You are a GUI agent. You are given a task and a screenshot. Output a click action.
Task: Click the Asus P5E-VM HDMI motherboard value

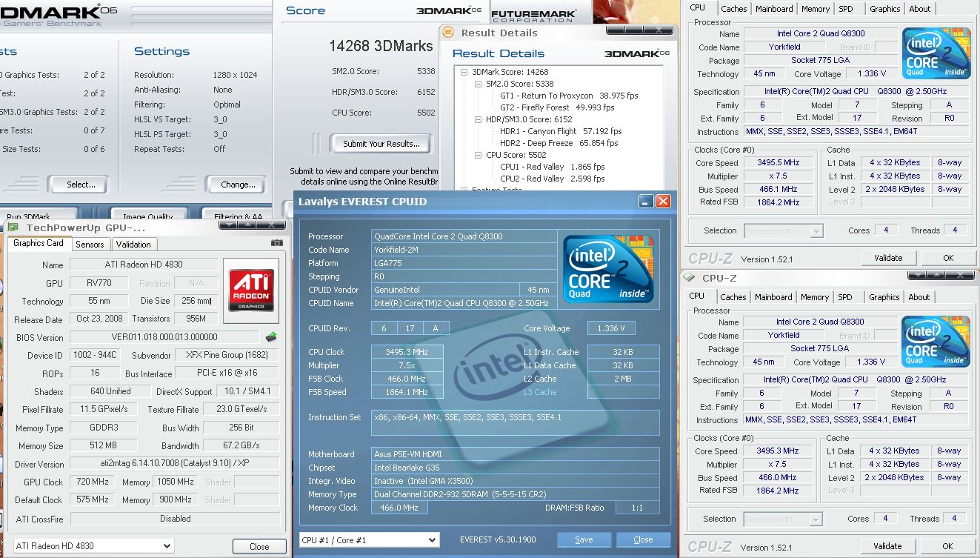[x=516, y=454]
